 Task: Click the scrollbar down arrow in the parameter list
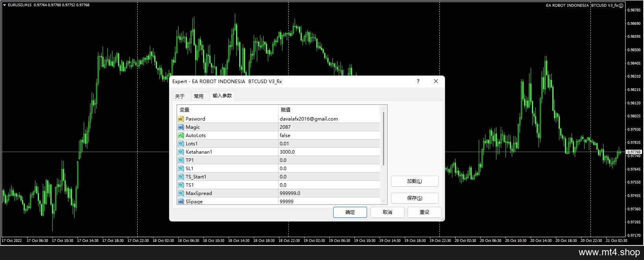(x=384, y=201)
